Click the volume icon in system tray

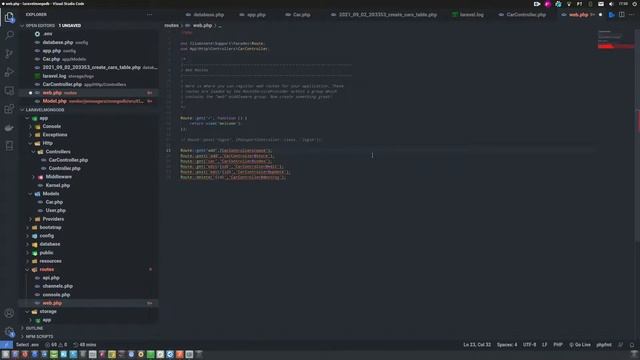tap(611, 4)
